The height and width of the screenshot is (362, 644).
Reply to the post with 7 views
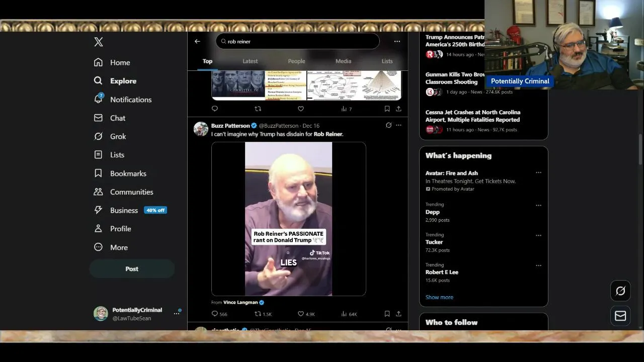(x=215, y=109)
